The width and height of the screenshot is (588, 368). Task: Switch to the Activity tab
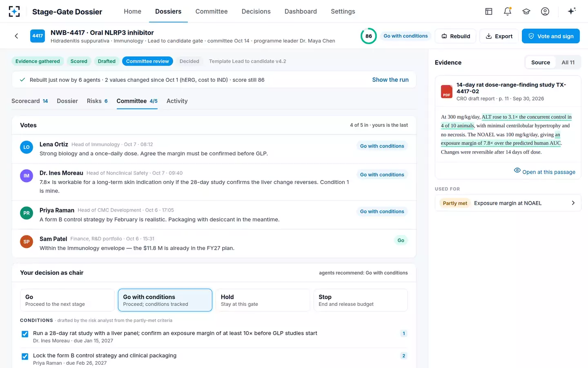point(177,101)
